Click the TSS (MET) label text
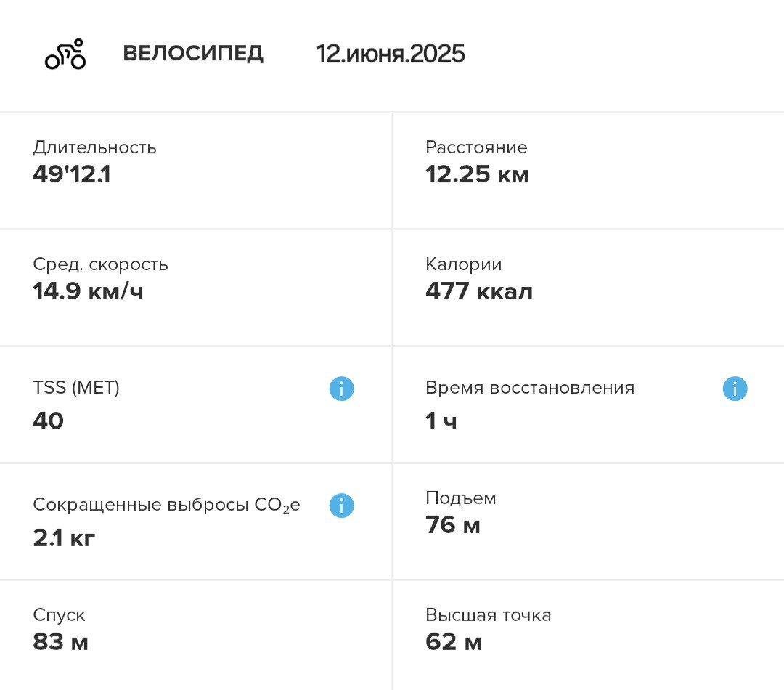784x690 pixels. tap(76, 388)
